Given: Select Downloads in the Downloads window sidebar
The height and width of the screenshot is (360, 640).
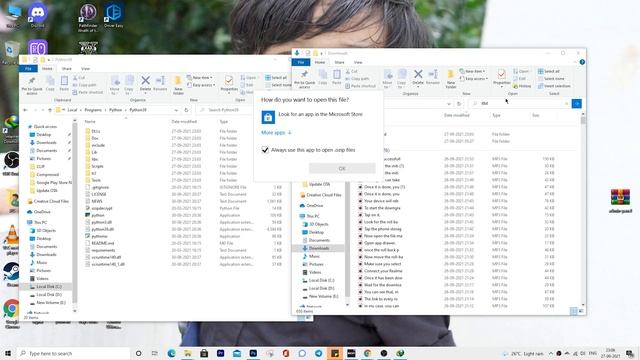Looking at the screenshot, I should coord(319,248).
